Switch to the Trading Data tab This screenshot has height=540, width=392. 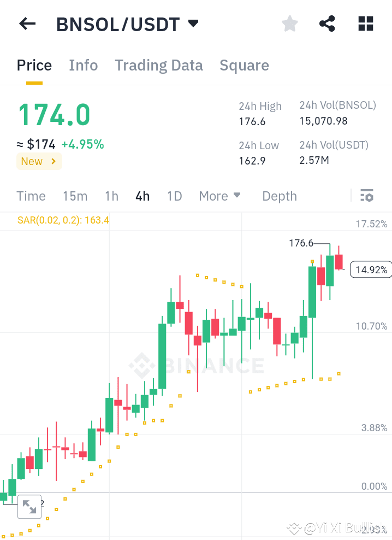pyautogui.click(x=159, y=65)
